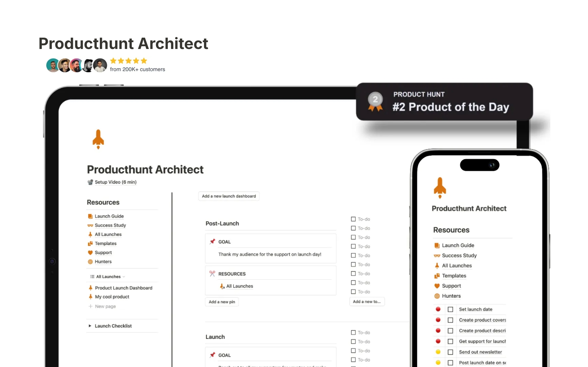Screen dimensions: 588x367
Task: Click New page under All Launches list
Action: point(105,306)
